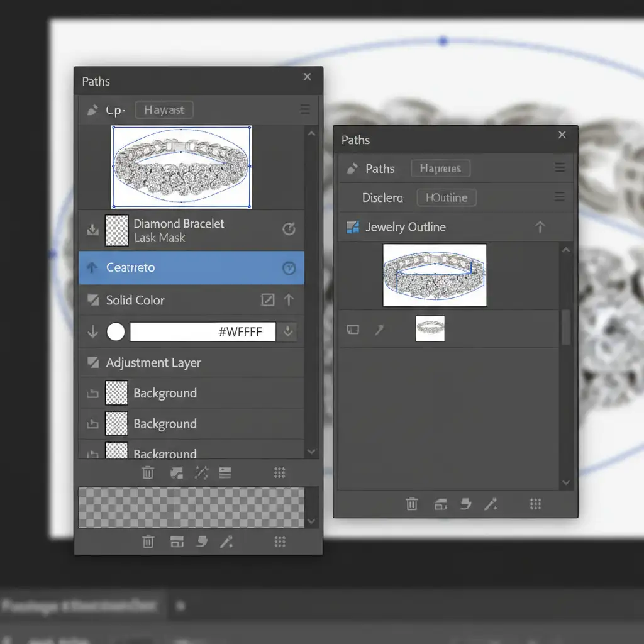Viewport: 644px width, 644px height.
Task: Click the download icon left of Diamond Bracelet thumbnail
Action: (92, 230)
